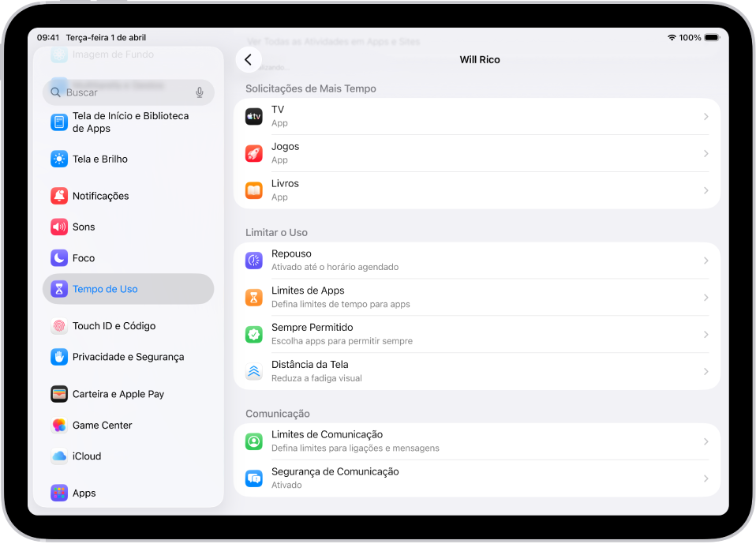The image size is (756, 544).
Task: Click the Sempre Permitido checkmark icon
Action: [x=253, y=334]
